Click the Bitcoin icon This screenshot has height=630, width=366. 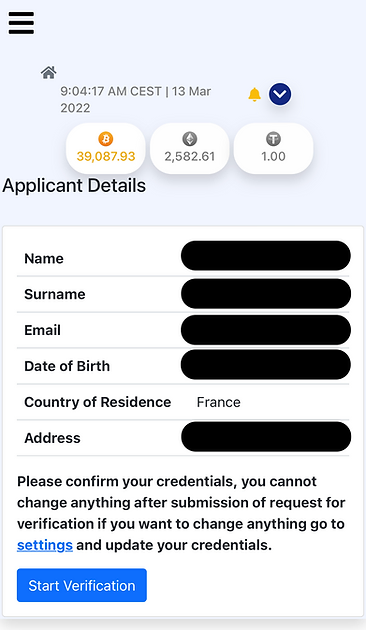106,139
